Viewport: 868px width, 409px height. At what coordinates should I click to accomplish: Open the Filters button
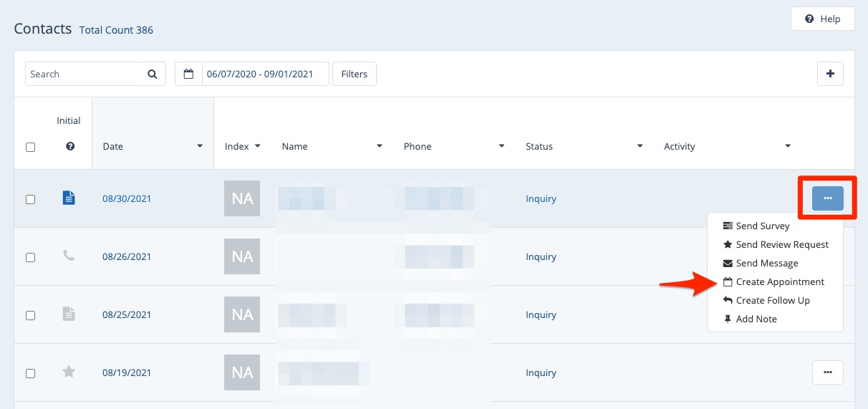pos(354,74)
